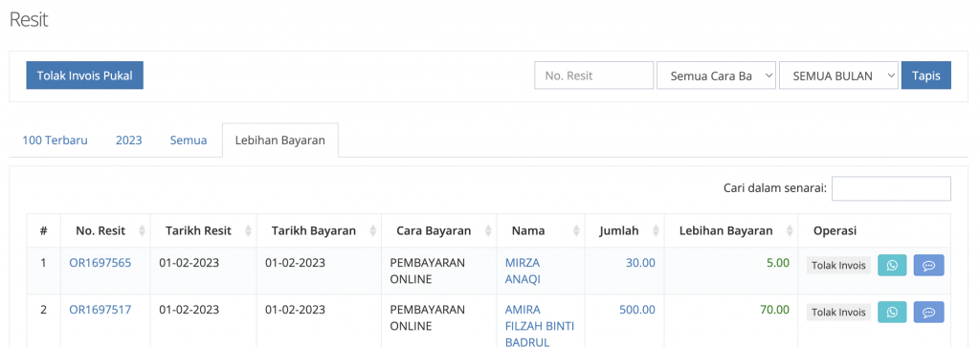The width and height of the screenshot is (980, 347).
Task: Sort by Lebihan Bayaran column
Action: point(790,231)
